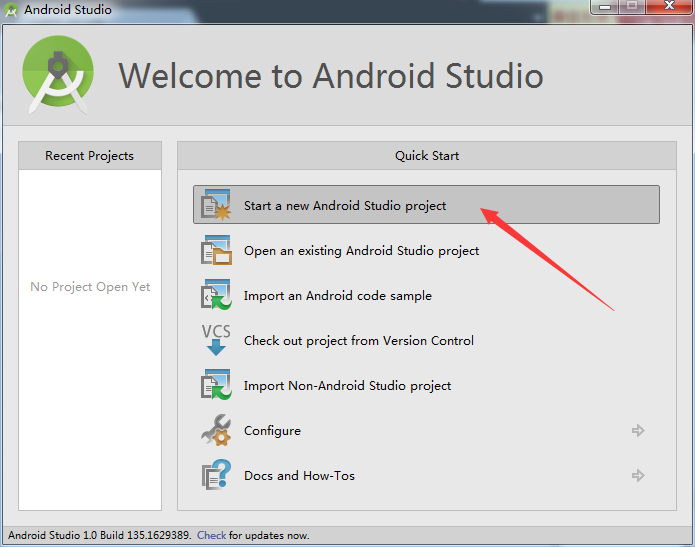This screenshot has height=547, width=695.
Task: Close the Android Studio window
Action: click(x=669, y=6)
